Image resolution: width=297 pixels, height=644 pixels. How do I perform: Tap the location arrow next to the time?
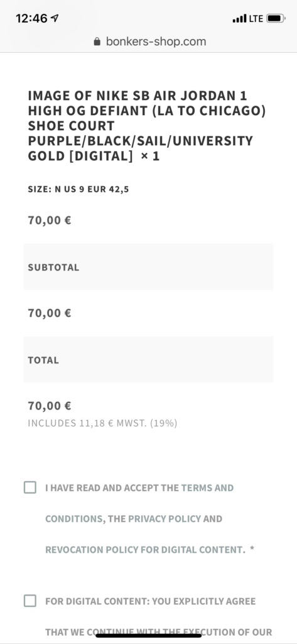coord(55,18)
